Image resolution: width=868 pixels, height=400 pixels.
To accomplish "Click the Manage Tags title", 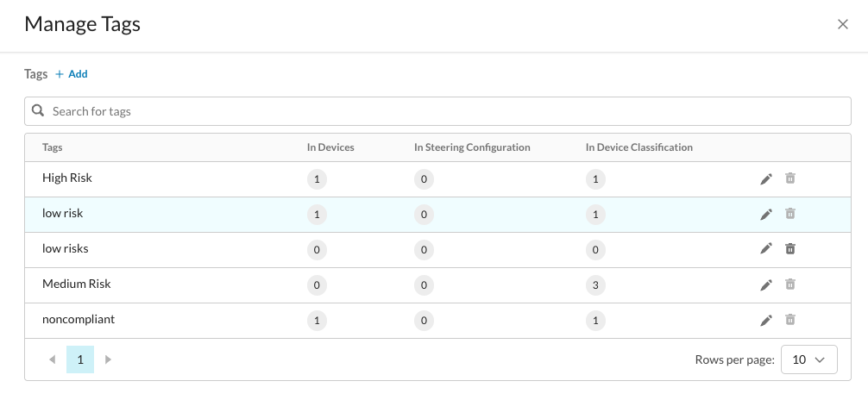I will pyautogui.click(x=83, y=24).
